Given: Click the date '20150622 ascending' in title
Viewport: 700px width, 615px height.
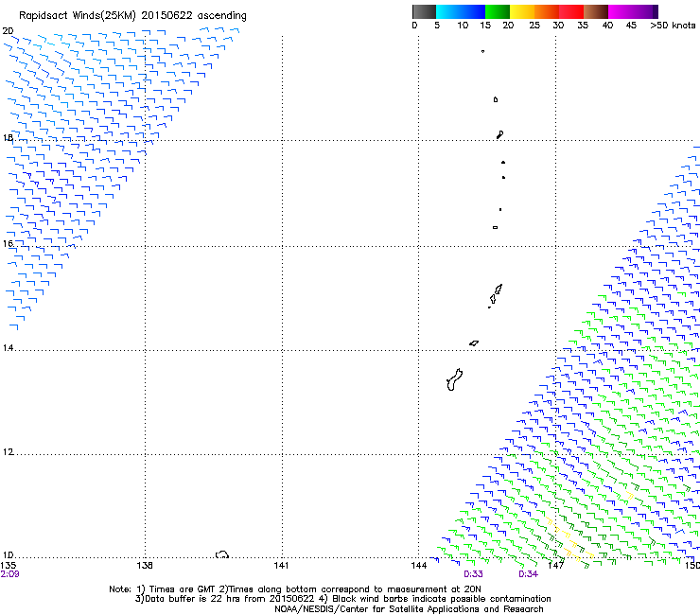Looking at the screenshot, I should point(194,16).
